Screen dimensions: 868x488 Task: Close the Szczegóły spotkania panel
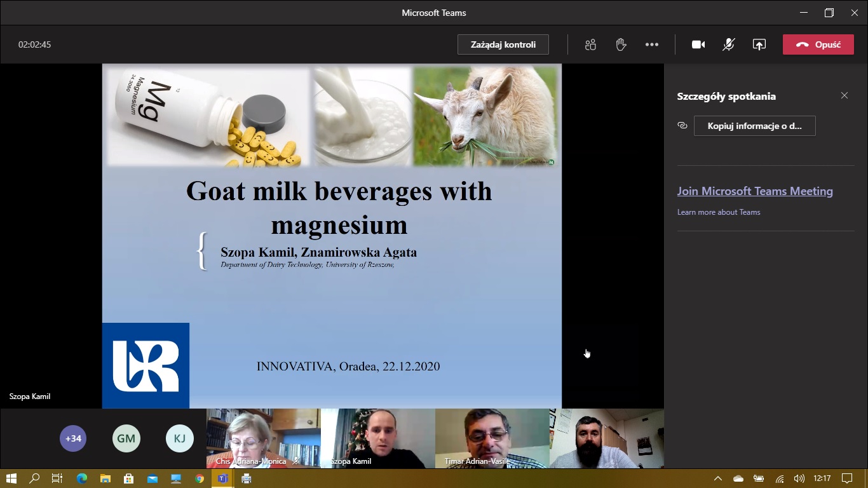pyautogui.click(x=844, y=95)
